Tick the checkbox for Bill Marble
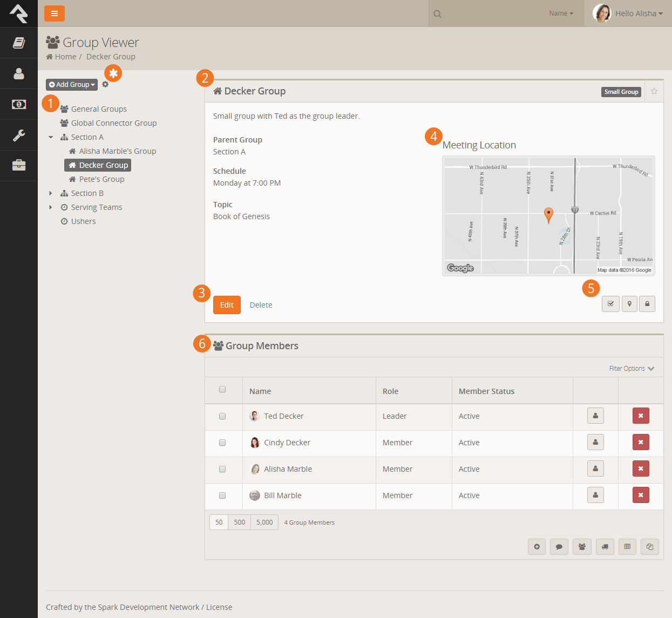The image size is (672, 618). tap(222, 495)
